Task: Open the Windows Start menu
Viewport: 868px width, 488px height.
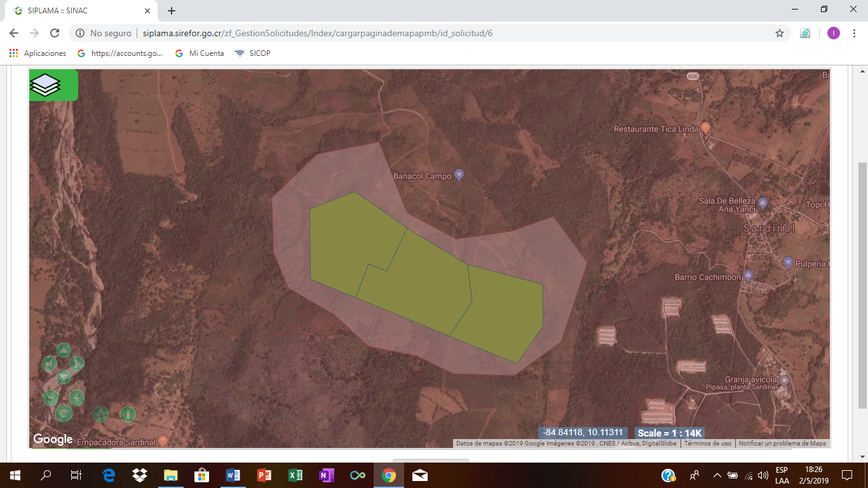Action: click(x=15, y=475)
